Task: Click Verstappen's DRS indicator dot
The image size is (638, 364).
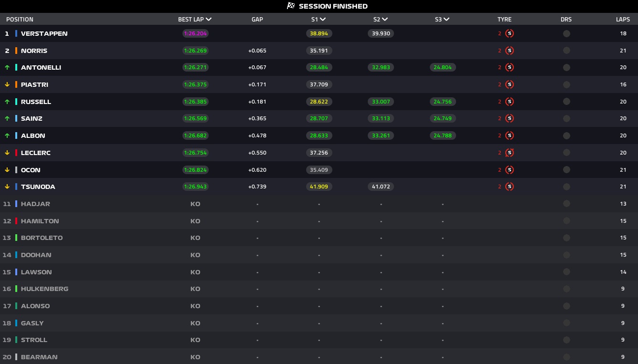Action: click(x=566, y=33)
